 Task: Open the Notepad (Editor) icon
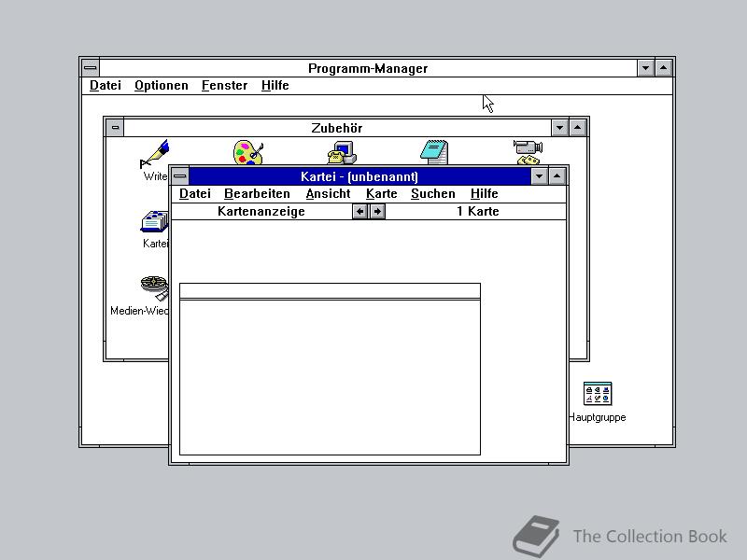(x=434, y=152)
